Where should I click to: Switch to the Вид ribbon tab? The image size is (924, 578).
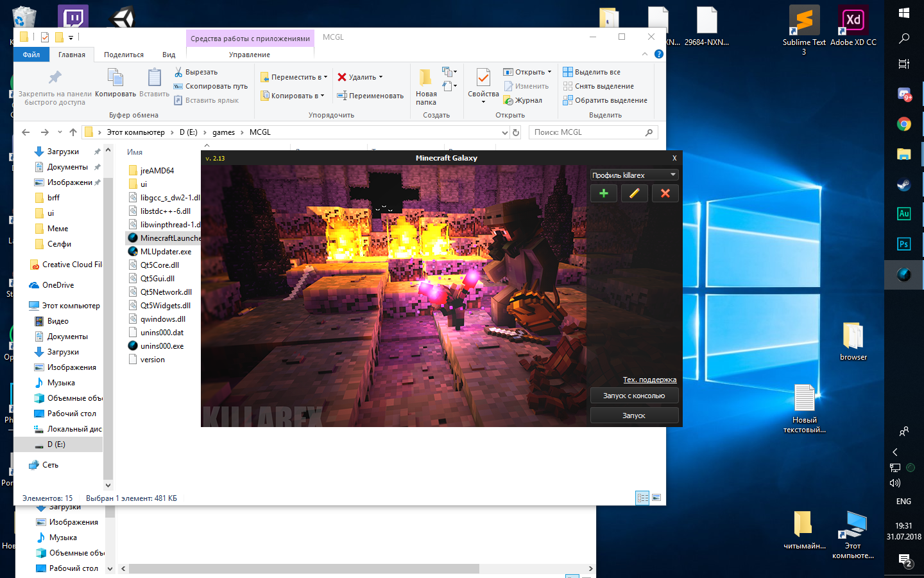click(169, 55)
